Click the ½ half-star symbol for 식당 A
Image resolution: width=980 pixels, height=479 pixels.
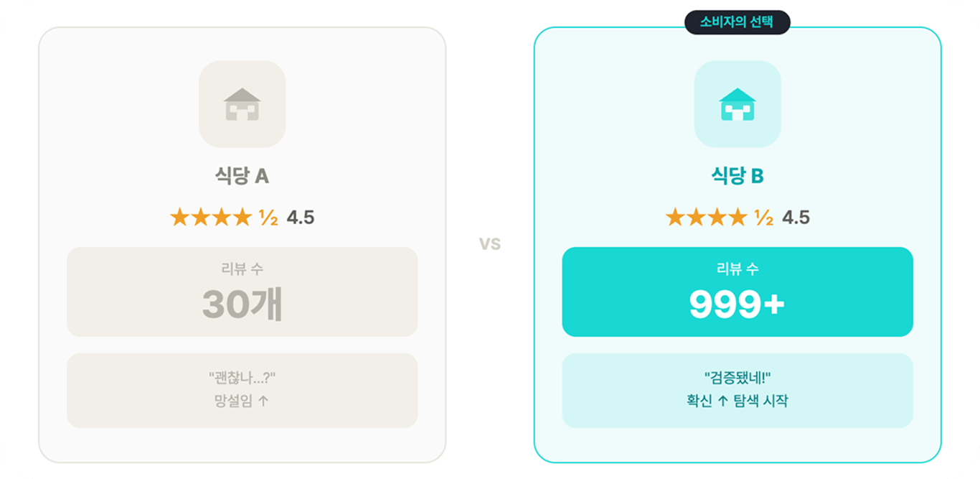[268, 218]
